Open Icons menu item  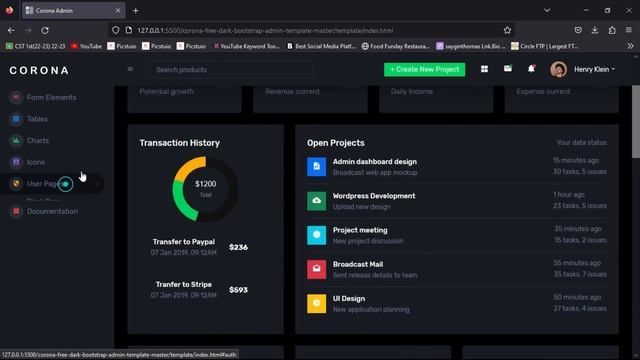[x=36, y=162]
